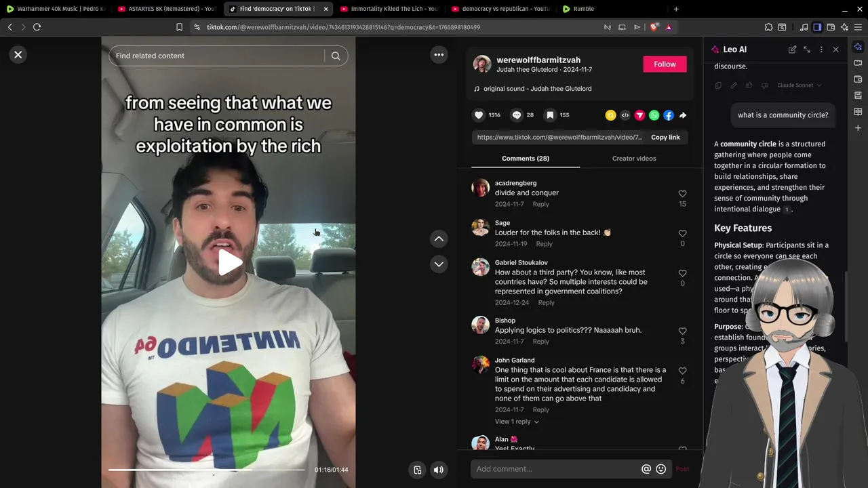Go to the next video with down chevron
The width and height of the screenshot is (868, 488).
439,264
